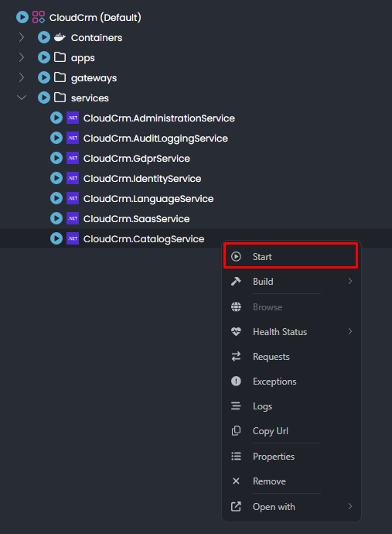The width and height of the screenshot is (392, 534).
Task: Click the .NET icon of CloudCrm.AdministrationService
Action: 73,118
